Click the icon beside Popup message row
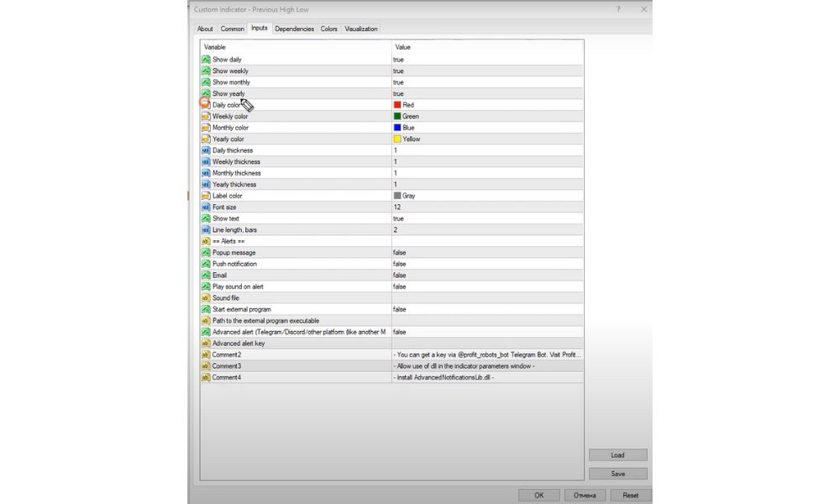840x504 pixels. (x=206, y=253)
